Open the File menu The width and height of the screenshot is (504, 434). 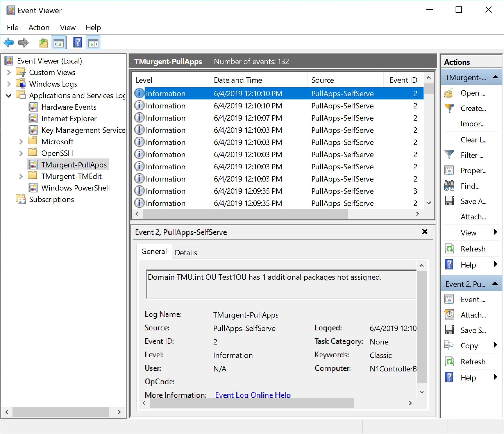13,28
